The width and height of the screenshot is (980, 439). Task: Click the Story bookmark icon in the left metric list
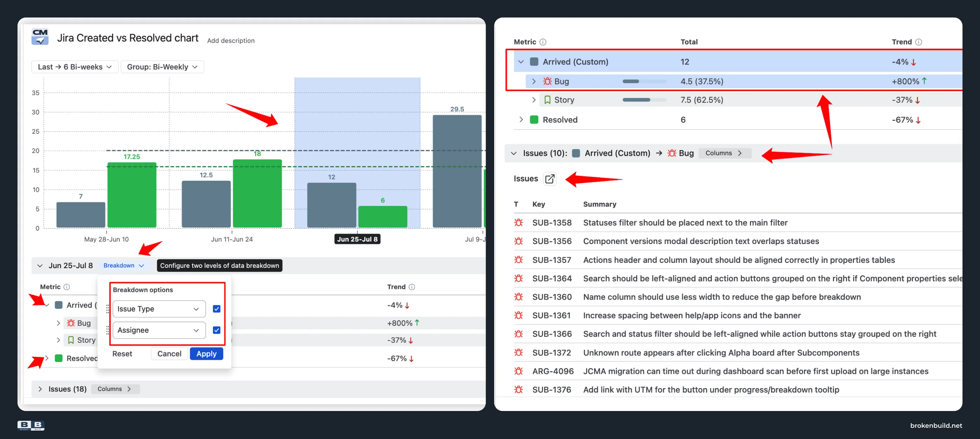[71, 340]
